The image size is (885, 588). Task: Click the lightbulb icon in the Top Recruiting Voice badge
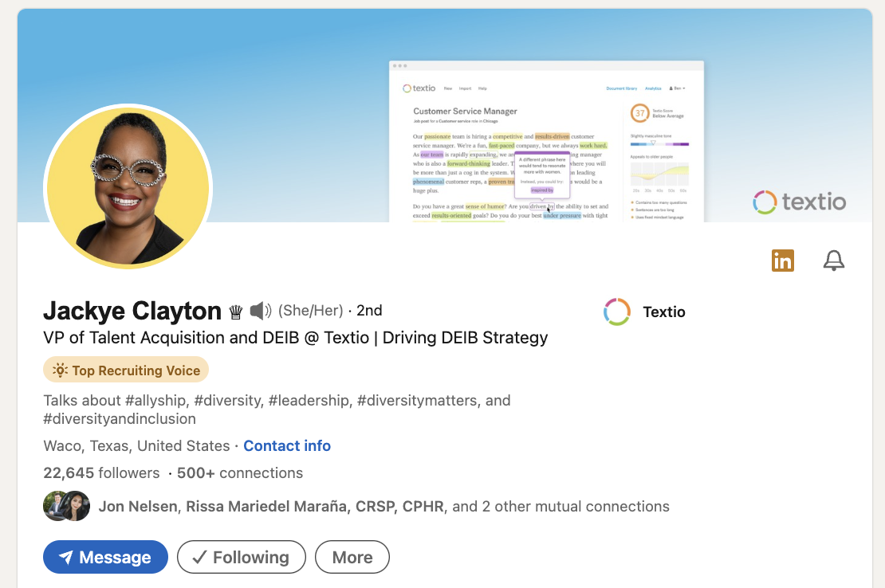(60, 370)
